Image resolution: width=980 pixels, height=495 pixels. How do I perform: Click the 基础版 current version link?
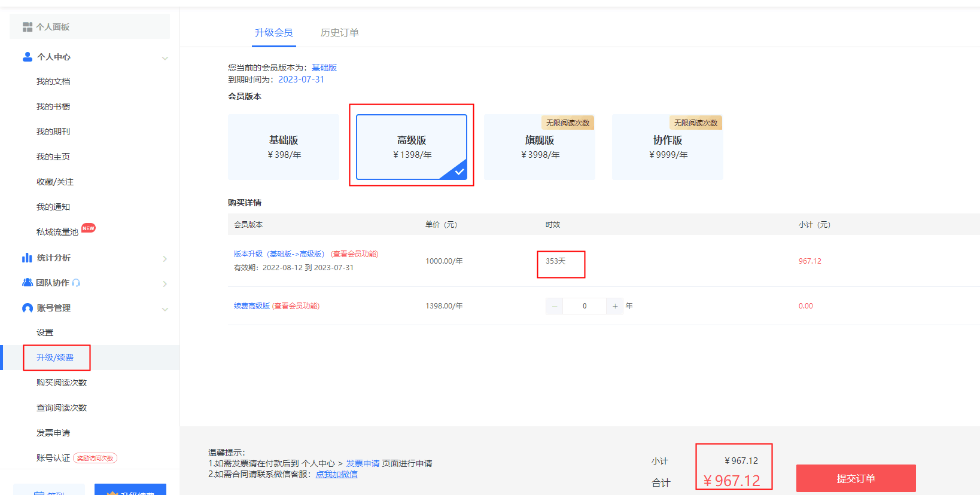click(324, 68)
